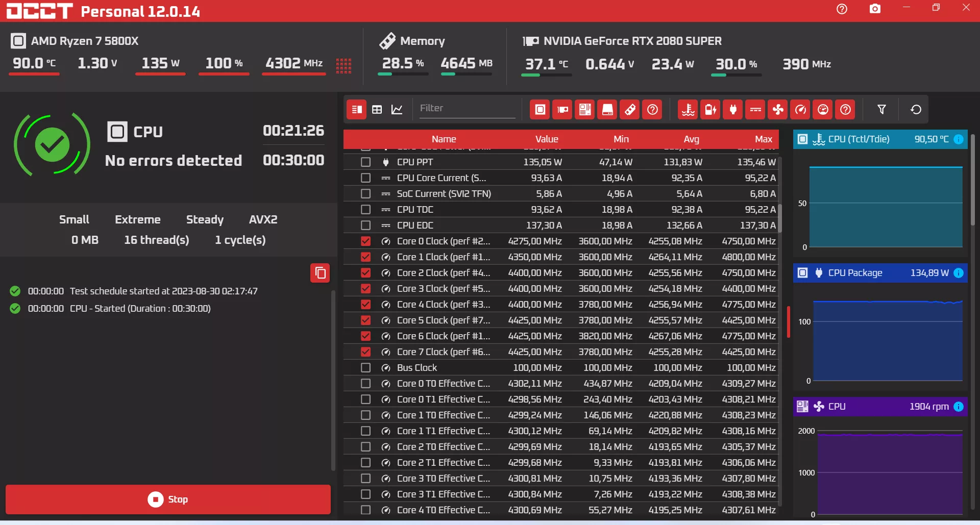The image size is (980, 525).
Task: Select the Core 1 Clock sensor name
Action: tap(444, 257)
